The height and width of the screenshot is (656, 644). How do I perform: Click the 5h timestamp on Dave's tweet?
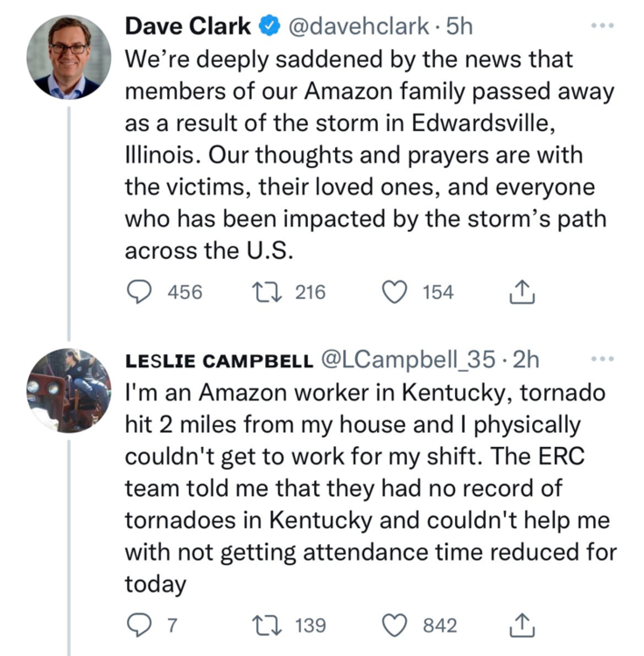[458, 26]
